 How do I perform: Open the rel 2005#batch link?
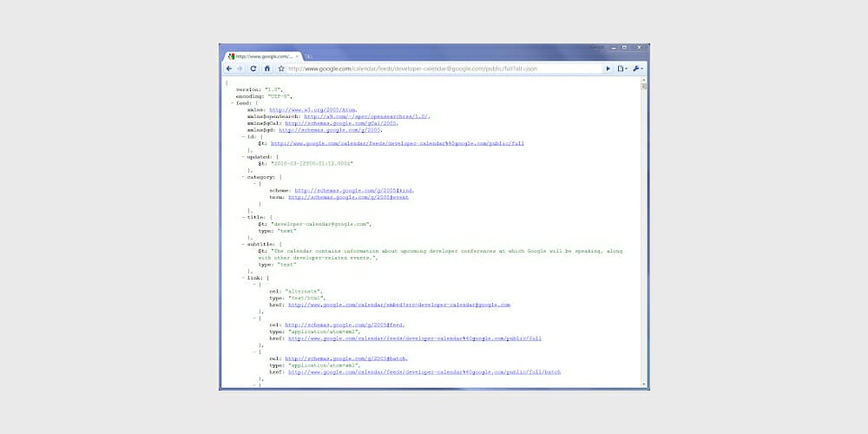pos(346,358)
